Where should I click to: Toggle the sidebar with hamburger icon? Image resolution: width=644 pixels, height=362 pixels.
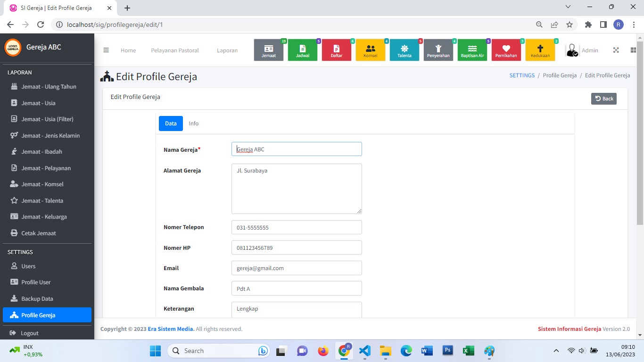tap(106, 50)
